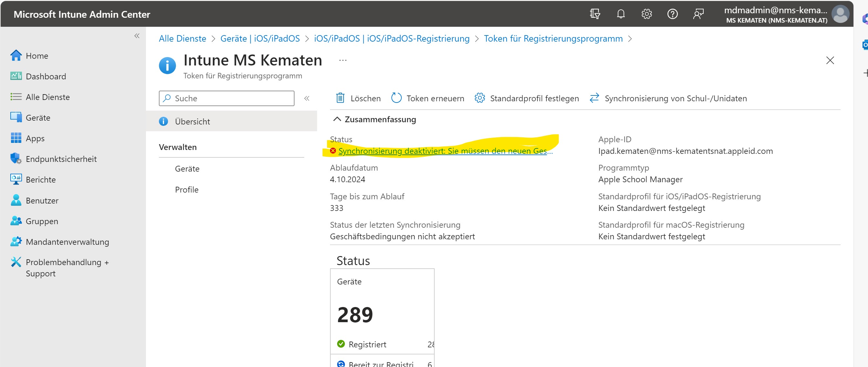Screen dimensions: 868x367
Task: Collapse the main left sidebar
Action: [137, 36]
